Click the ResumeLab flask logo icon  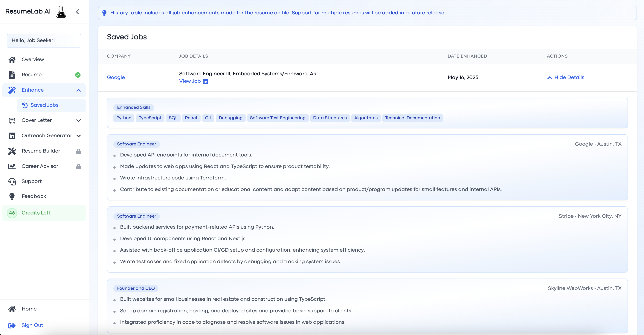coord(61,12)
